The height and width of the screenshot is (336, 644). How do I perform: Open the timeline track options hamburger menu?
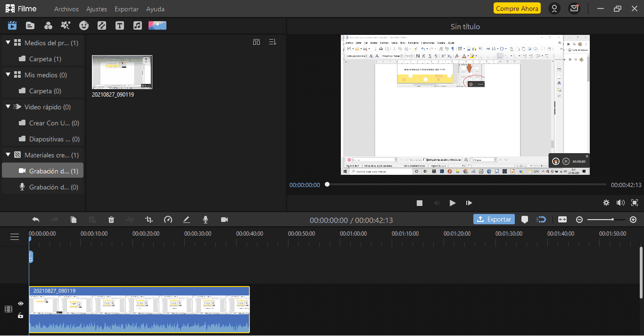[15, 237]
